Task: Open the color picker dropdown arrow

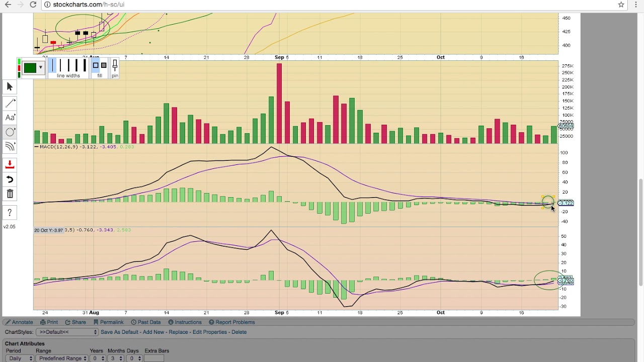Action: 40,68
